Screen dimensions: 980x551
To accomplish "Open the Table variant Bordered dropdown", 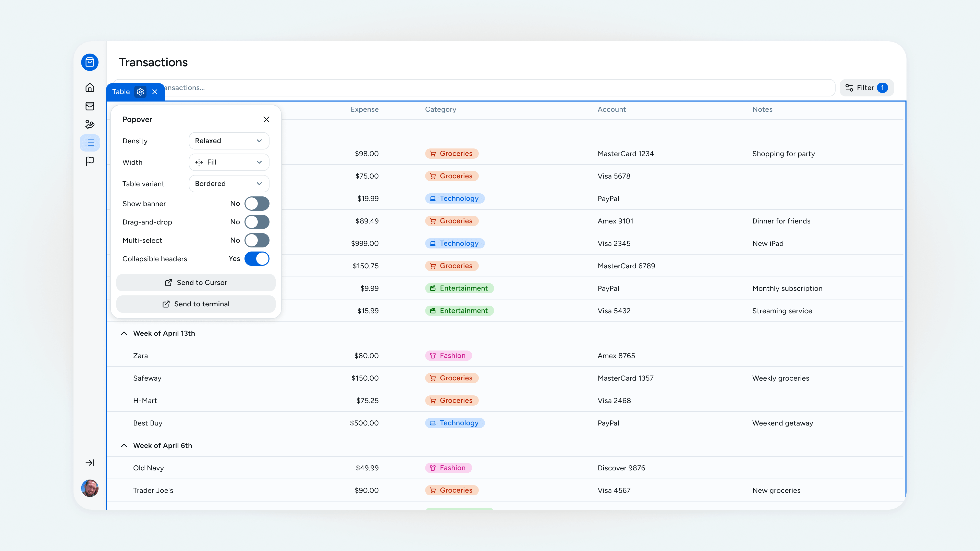I will [x=229, y=184].
